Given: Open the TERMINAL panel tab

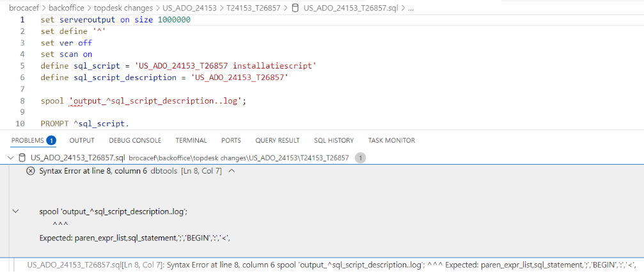Looking at the screenshot, I should click(x=191, y=140).
